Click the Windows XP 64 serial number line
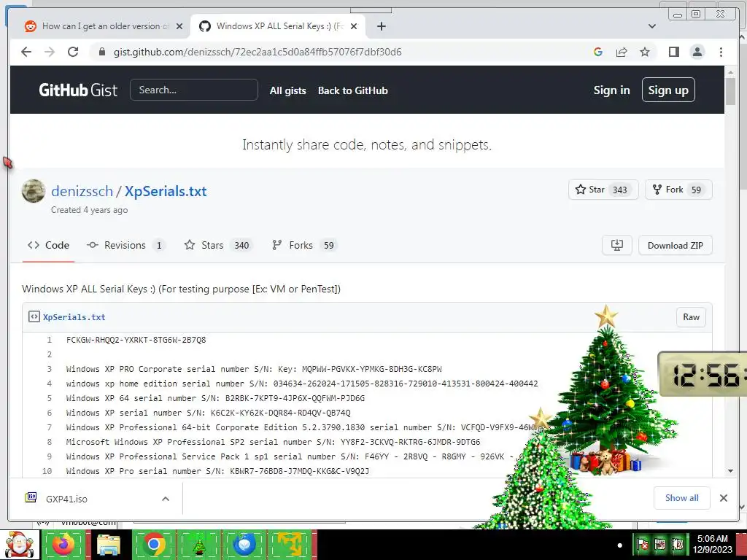 (x=215, y=398)
